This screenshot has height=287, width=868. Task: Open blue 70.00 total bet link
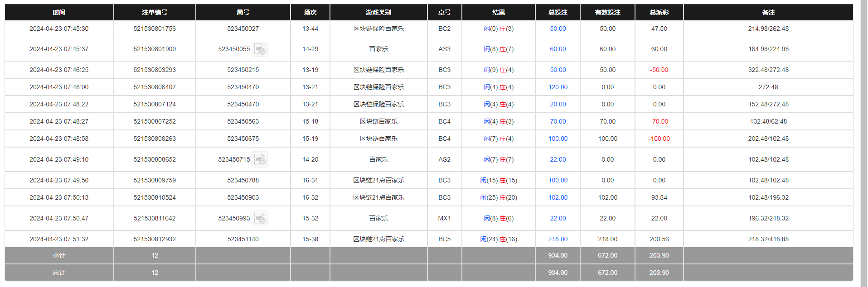(558, 121)
